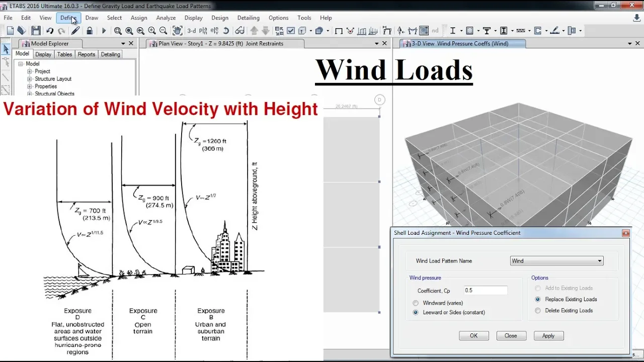Click the Pointer select tool in sidebar
644x362 pixels.
tap(6, 49)
